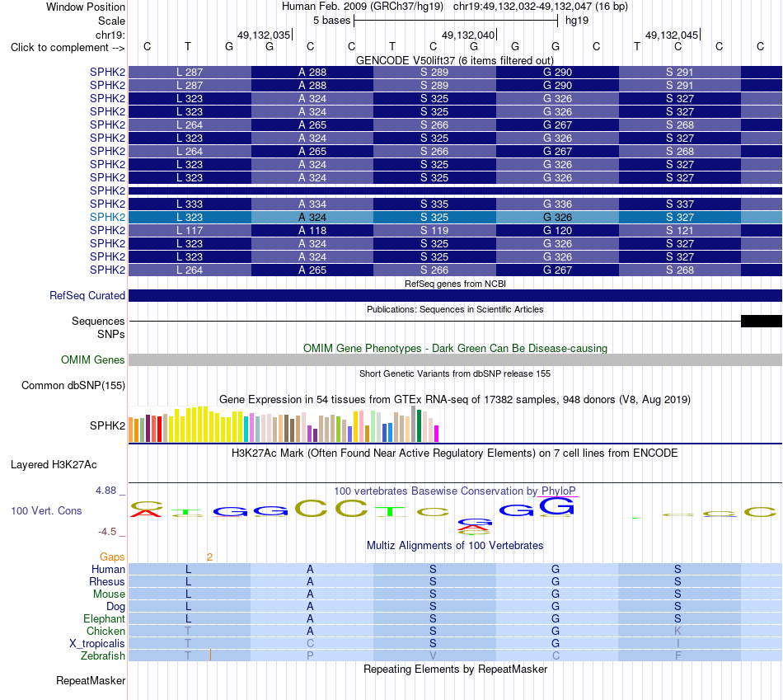Click codon L 117 in SPHK2 transcript
Image resolution: width=783 pixels, height=700 pixels.
click(190, 231)
